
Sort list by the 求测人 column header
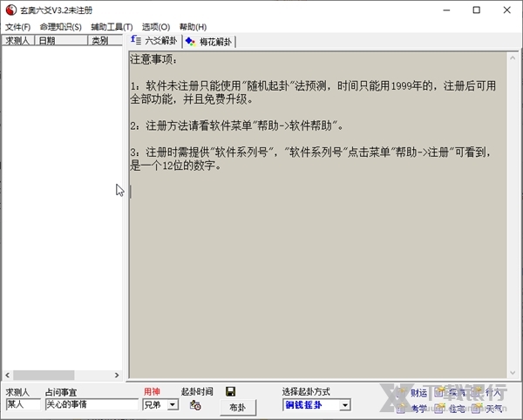[18, 40]
